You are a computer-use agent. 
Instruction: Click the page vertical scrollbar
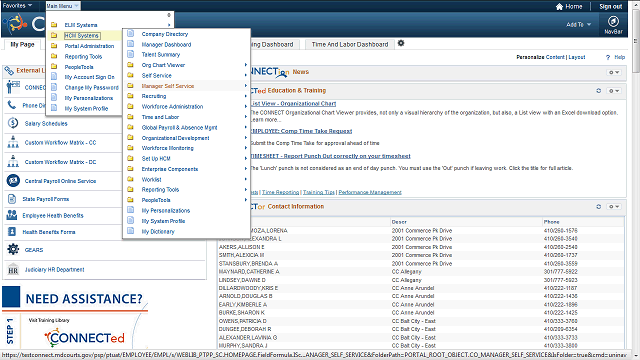coord(636,180)
